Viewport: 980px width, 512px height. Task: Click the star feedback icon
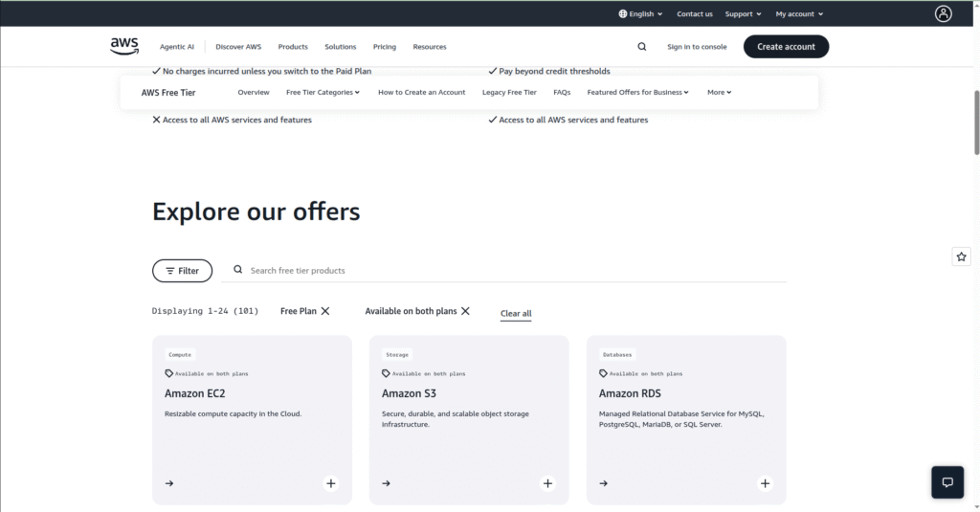click(x=961, y=256)
